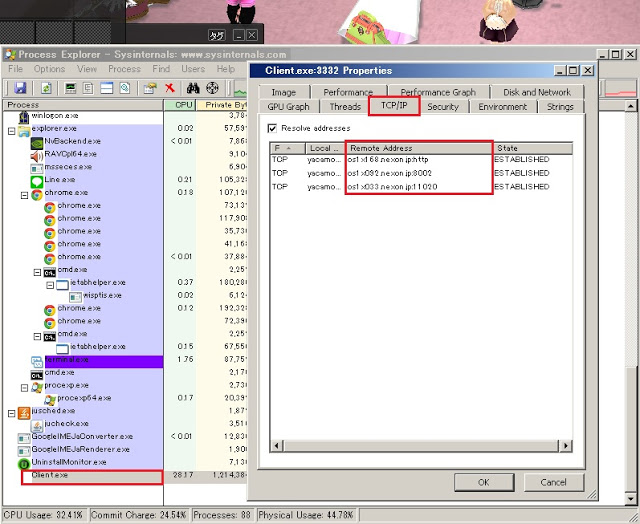Click the Physical Usage status bar entry
The width and height of the screenshot is (640, 524).
(306, 515)
